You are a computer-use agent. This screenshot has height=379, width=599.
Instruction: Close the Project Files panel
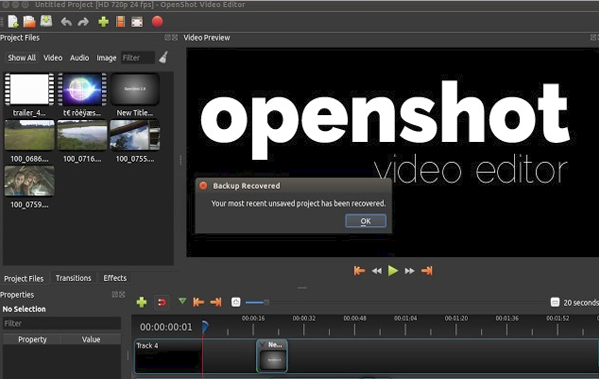(175, 37)
